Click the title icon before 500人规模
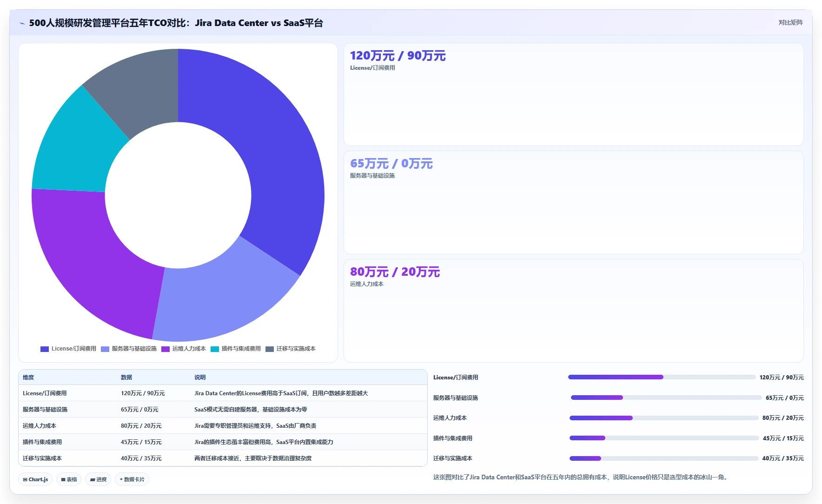822x504 pixels. pyautogui.click(x=22, y=23)
